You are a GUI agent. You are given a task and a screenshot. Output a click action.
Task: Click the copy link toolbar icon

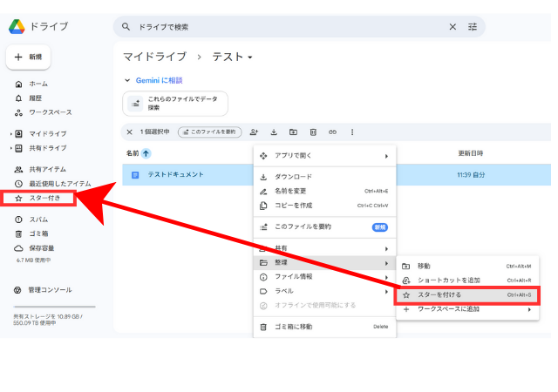[332, 132]
